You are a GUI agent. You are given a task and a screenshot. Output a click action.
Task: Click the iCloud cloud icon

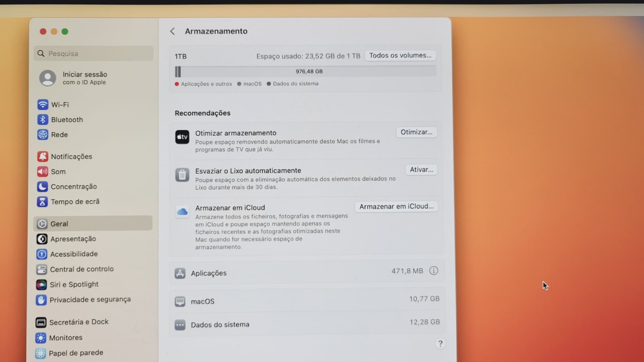[182, 212]
